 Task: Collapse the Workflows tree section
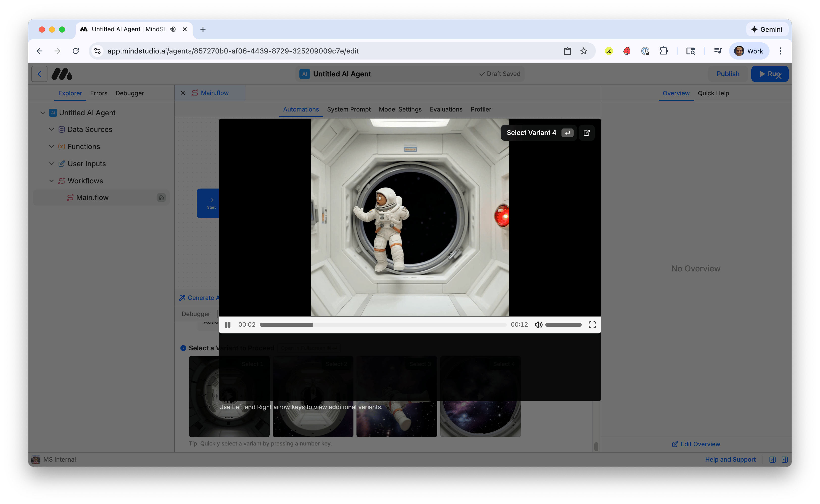pos(51,181)
